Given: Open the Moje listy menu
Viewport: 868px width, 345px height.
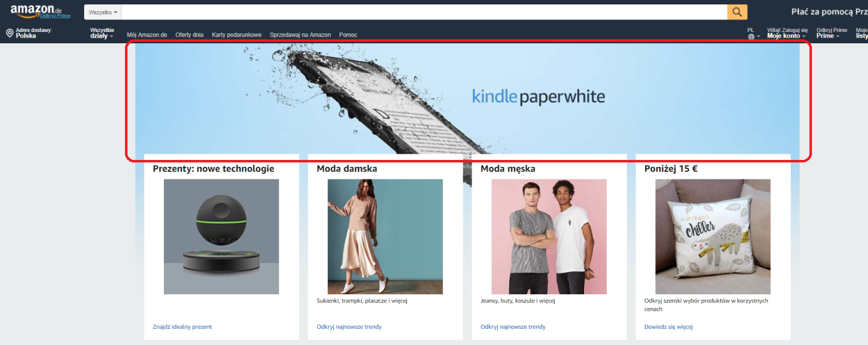Looking at the screenshot, I should (861, 33).
